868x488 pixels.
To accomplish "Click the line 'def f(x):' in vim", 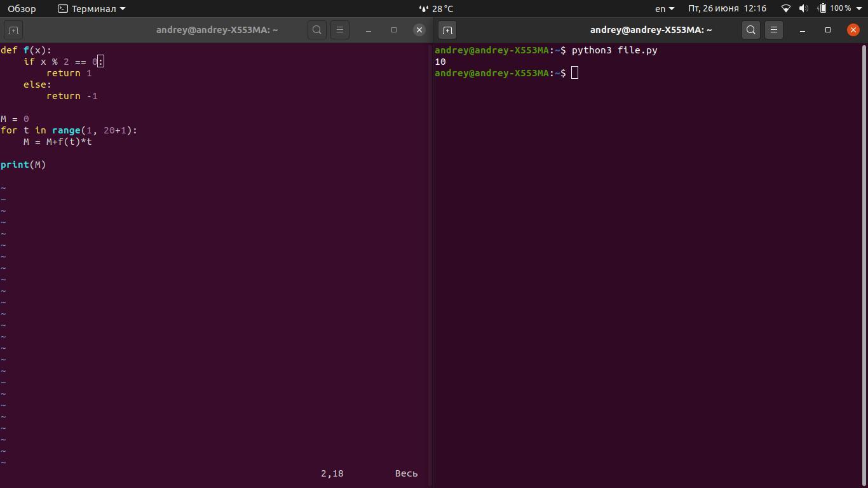I will (x=26, y=50).
